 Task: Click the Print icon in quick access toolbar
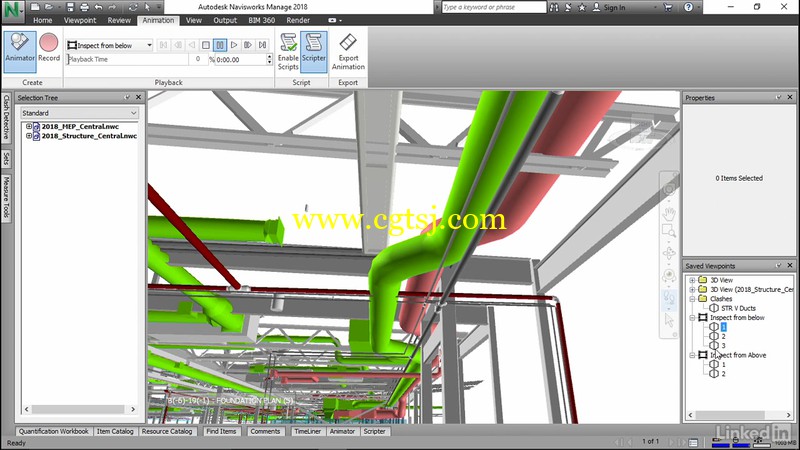[x=84, y=7]
